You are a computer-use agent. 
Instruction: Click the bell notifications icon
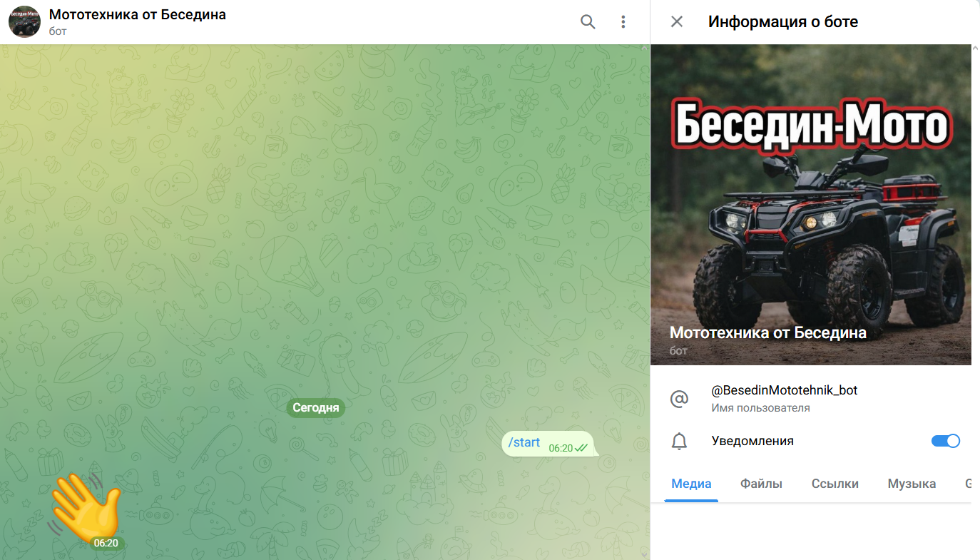pyautogui.click(x=679, y=442)
